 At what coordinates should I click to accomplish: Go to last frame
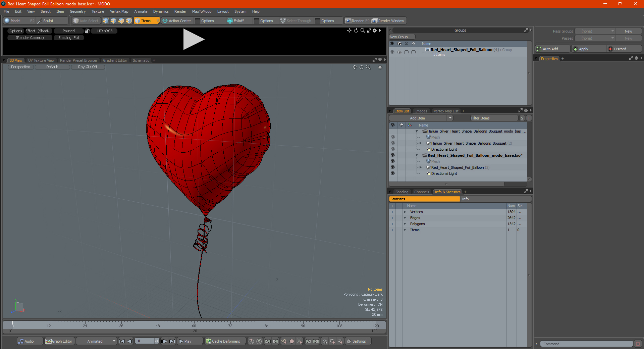(172, 341)
